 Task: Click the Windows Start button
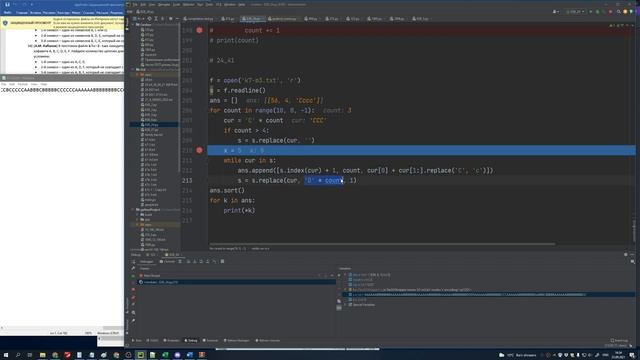[6, 355]
